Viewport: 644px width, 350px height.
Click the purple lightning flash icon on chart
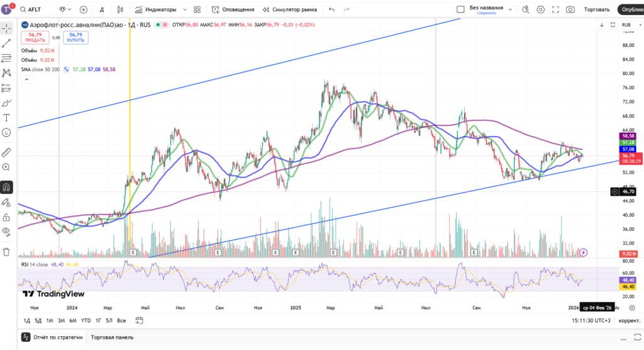(583, 252)
